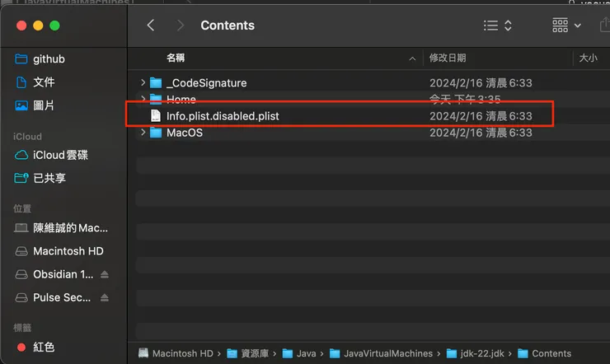The image size is (610, 364).
Task: Open the 圖片 sidebar item
Action: pos(44,105)
